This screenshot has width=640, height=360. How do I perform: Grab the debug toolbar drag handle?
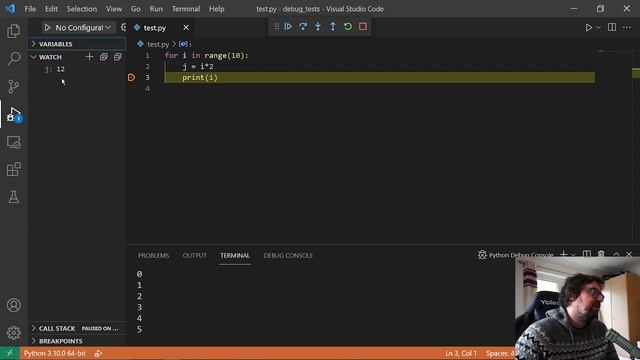(277, 27)
